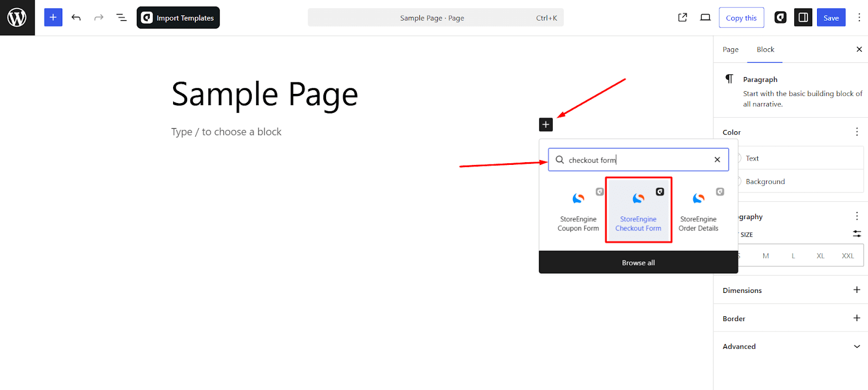Clear the checkout form search
The width and height of the screenshot is (868, 390).
click(x=717, y=159)
